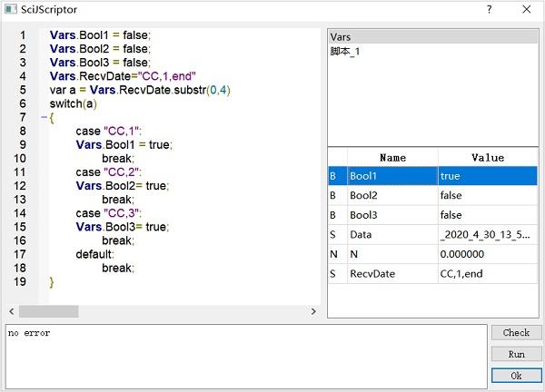The width and height of the screenshot is (545, 392).
Task: Click the Value column header
Action: pyautogui.click(x=488, y=157)
